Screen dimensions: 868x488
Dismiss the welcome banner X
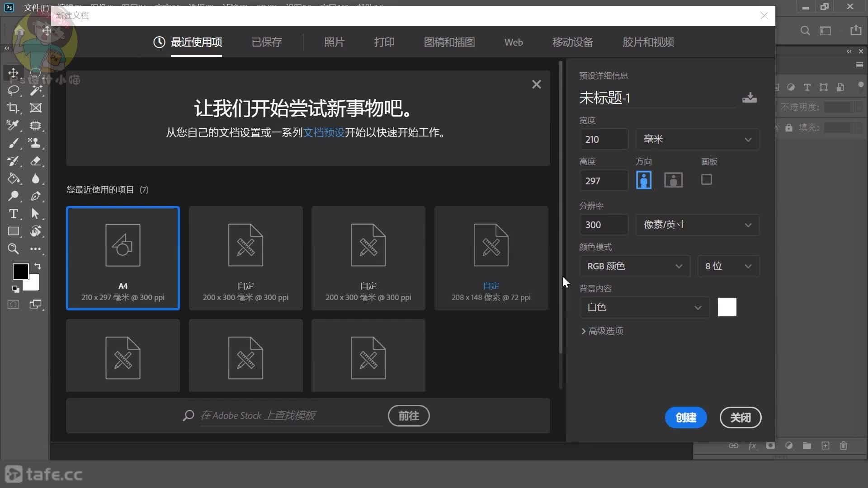tap(537, 84)
